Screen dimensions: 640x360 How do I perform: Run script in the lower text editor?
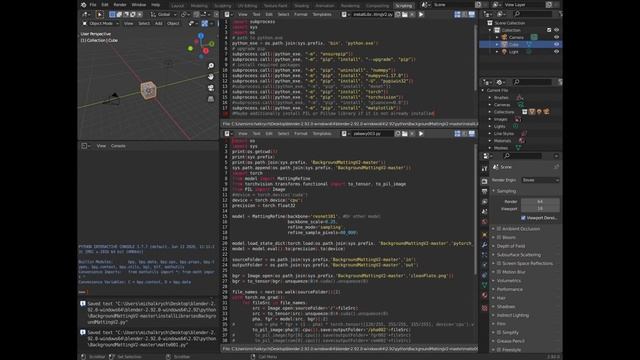[x=421, y=133]
